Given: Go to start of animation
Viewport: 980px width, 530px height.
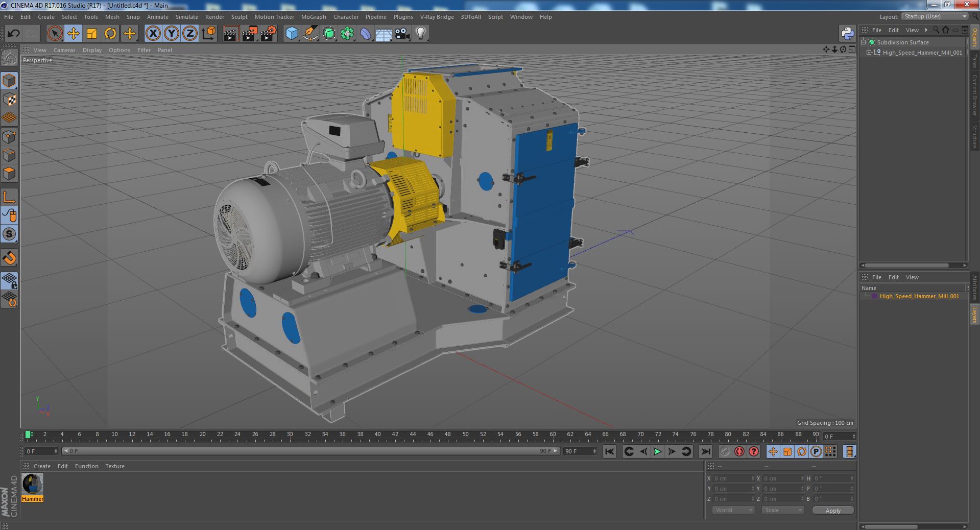Looking at the screenshot, I should pos(609,451).
